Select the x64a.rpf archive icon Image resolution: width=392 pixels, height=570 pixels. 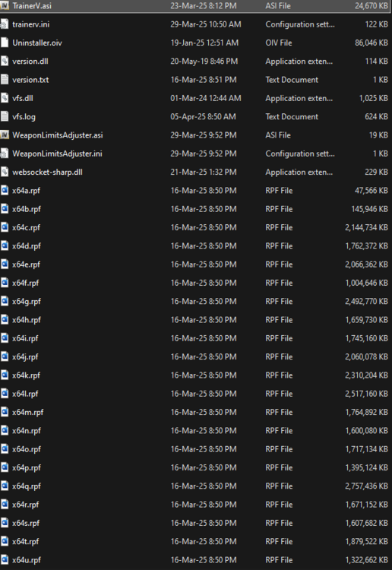5,191
